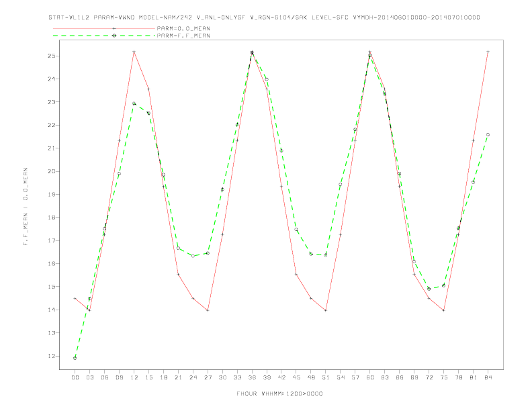Click x-axis hour label 66

400,377
